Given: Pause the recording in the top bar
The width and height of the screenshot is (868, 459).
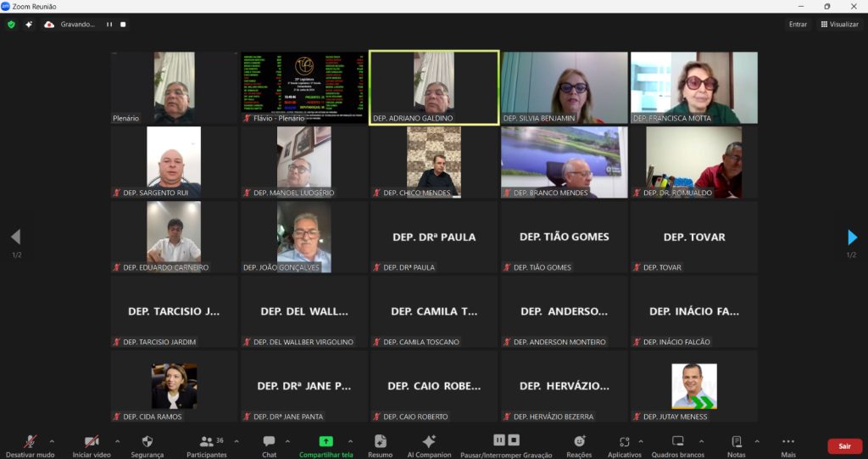Looking at the screenshot, I should (x=108, y=25).
